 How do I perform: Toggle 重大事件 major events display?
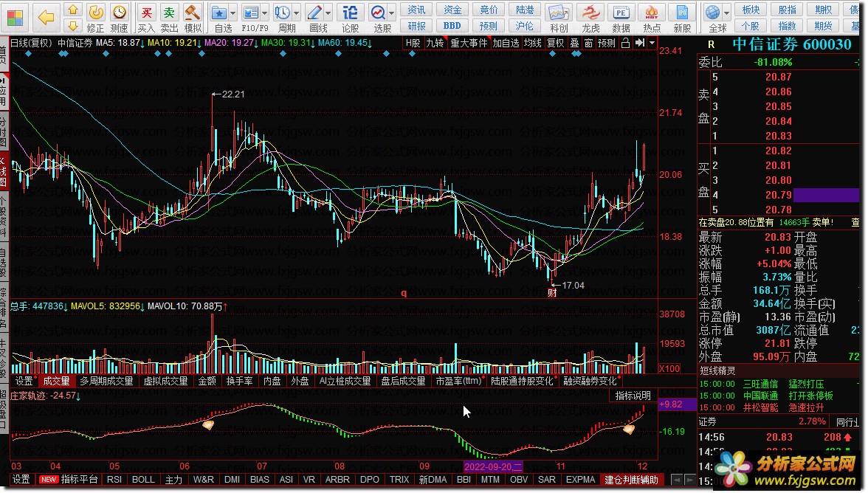tap(468, 43)
